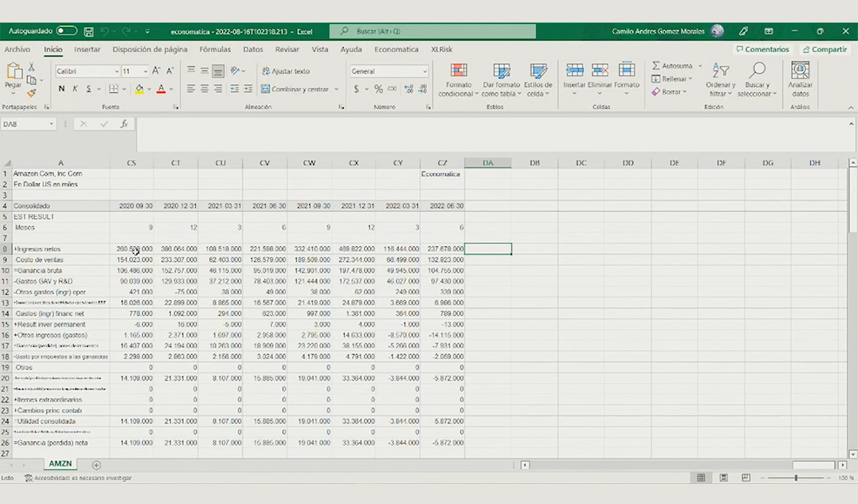The width and height of the screenshot is (858, 504).
Task: Click the Autosuma button
Action: [x=673, y=65]
